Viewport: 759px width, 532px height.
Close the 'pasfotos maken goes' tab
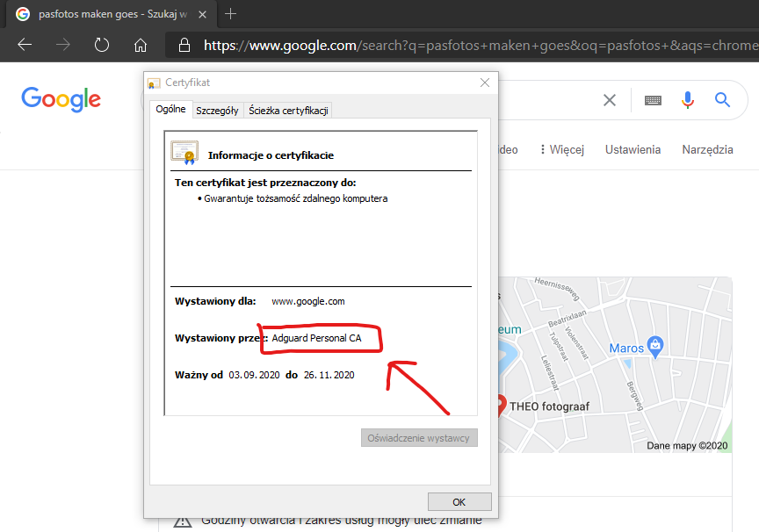202,15
